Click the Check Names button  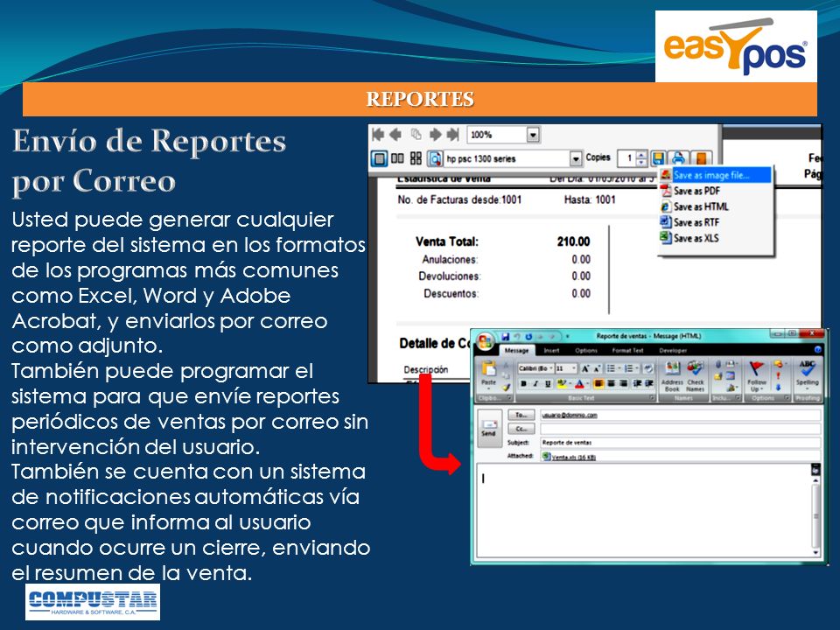point(696,376)
